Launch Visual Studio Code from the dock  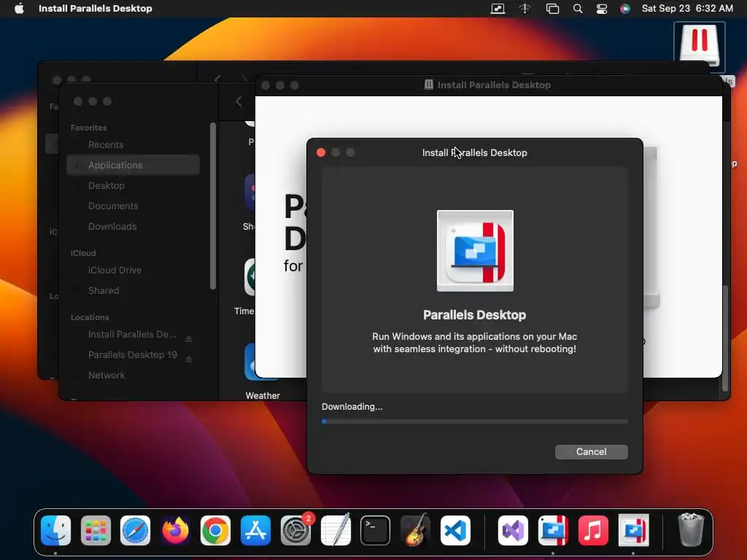pyautogui.click(x=455, y=530)
